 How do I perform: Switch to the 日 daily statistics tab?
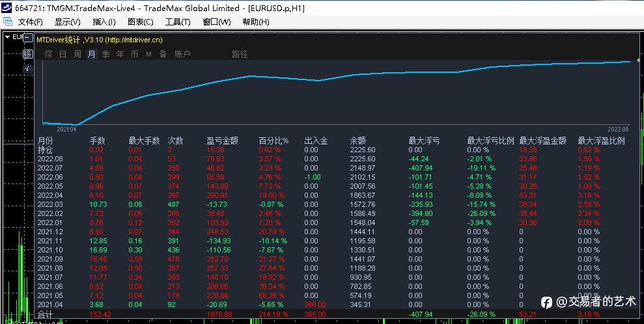tap(63, 54)
